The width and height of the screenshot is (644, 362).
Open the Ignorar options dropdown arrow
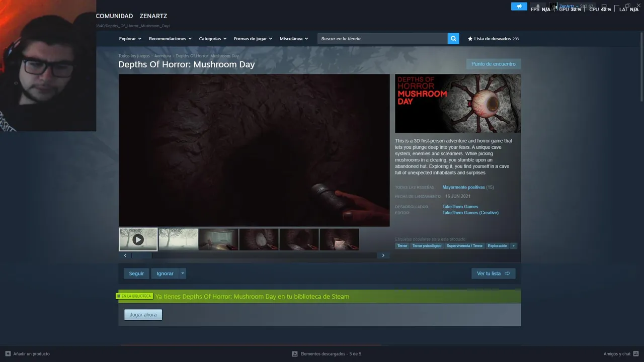point(183,274)
